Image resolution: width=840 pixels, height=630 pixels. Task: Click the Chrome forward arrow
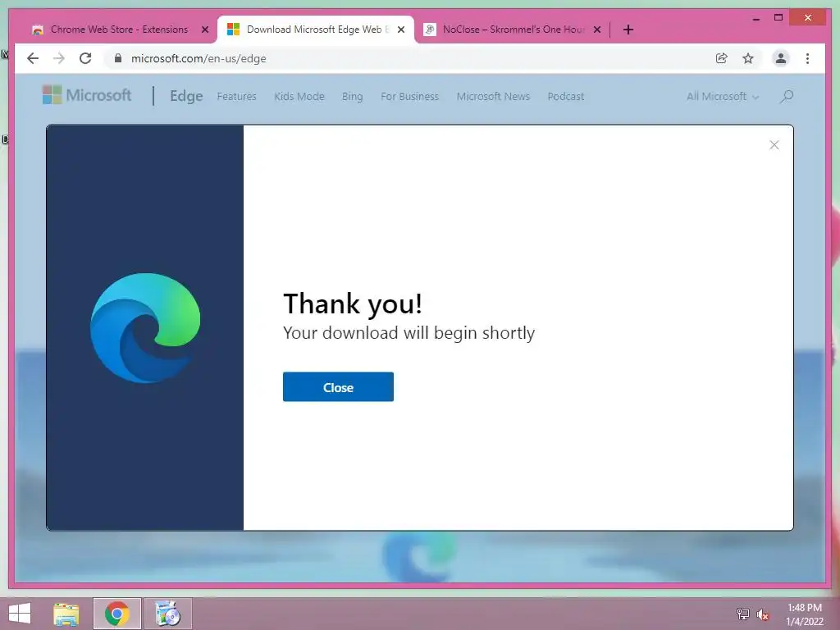pos(59,58)
